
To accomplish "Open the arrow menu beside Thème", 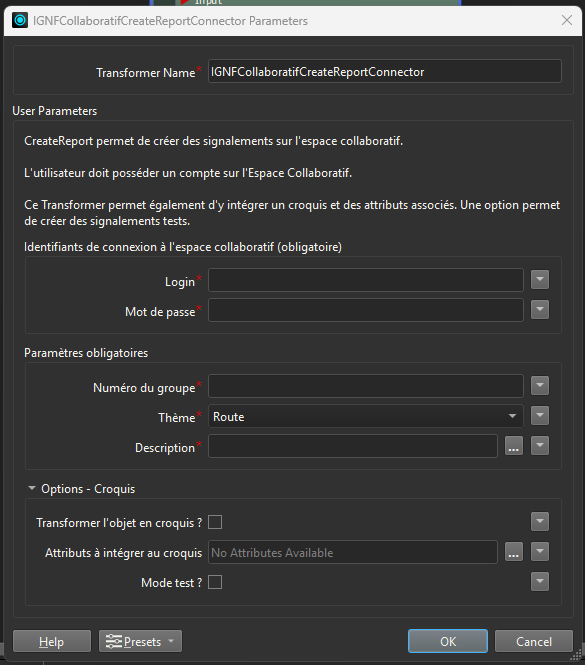I will coord(540,416).
